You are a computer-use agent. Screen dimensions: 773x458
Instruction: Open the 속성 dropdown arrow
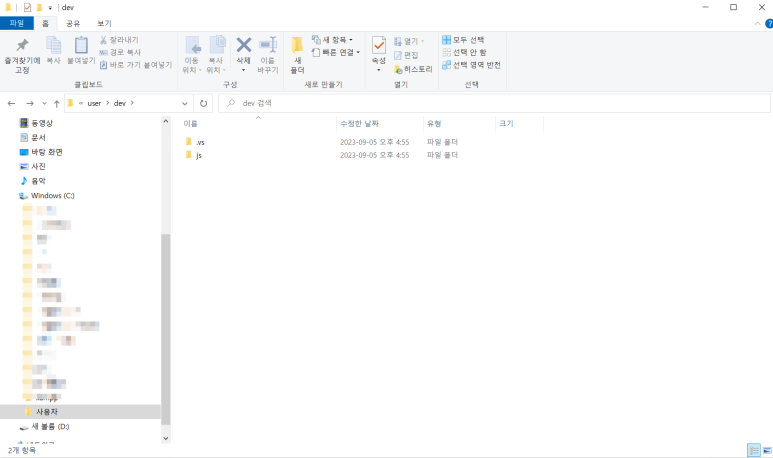point(379,70)
